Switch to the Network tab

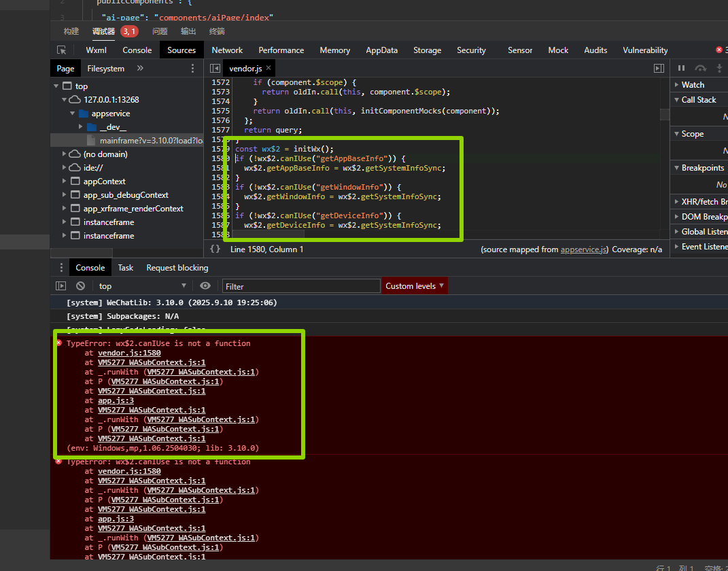tap(227, 50)
